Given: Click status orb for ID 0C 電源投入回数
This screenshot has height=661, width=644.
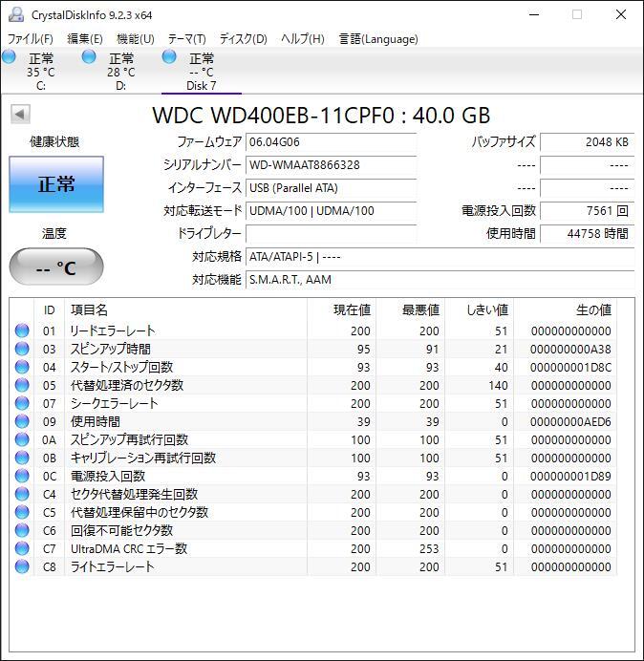Looking at the screenshot, I should 22,476.
